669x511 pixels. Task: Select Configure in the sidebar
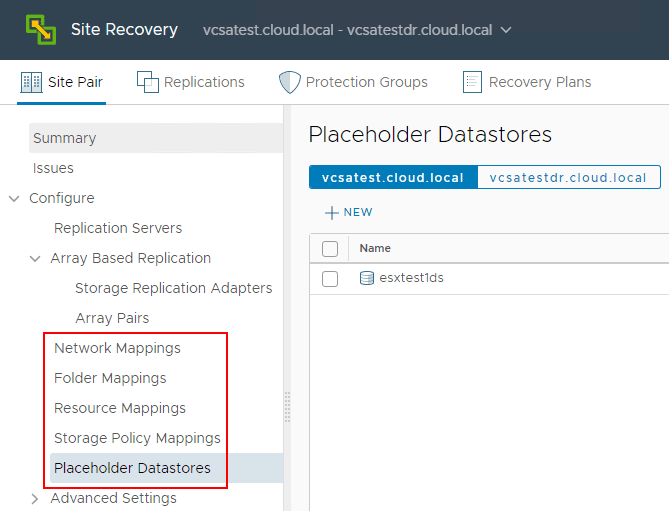(62, 198)
